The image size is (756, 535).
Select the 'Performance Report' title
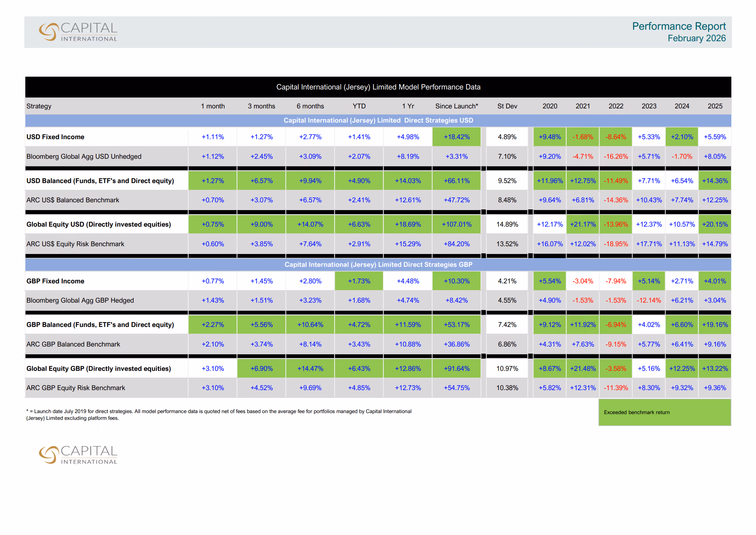[679, 26]
